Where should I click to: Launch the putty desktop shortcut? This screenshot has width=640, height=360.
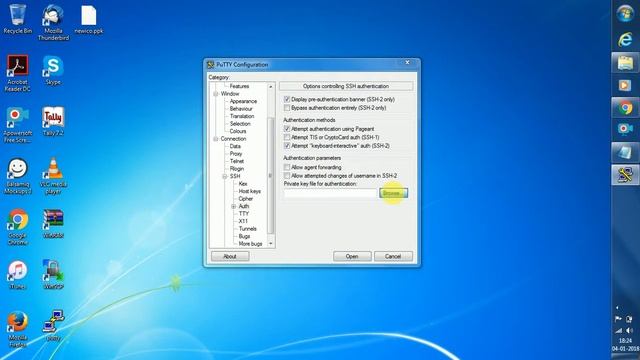tap(53, 326)
